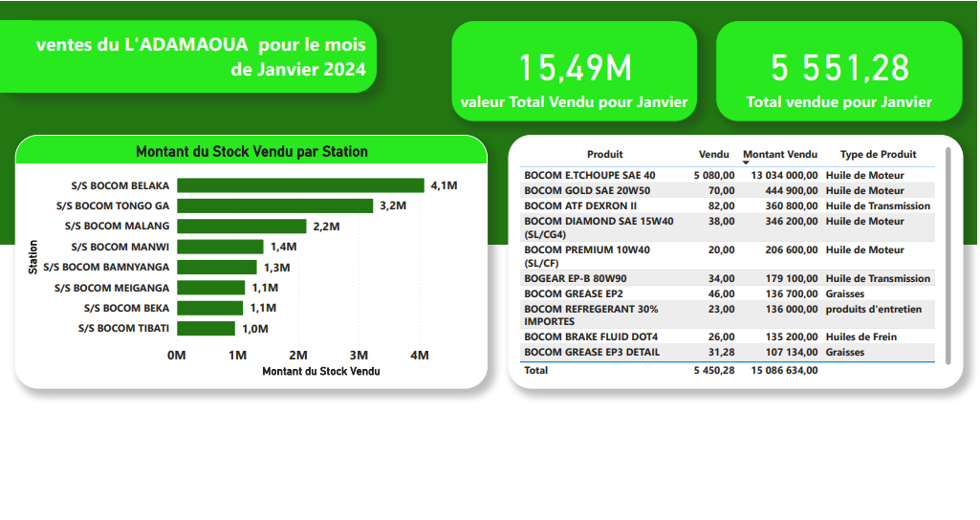Select BOCOM REFREGERANT 30% IMPORTES product
This screenshot has width=980, height=520.
pyautogui.click(x=591, y=315)
